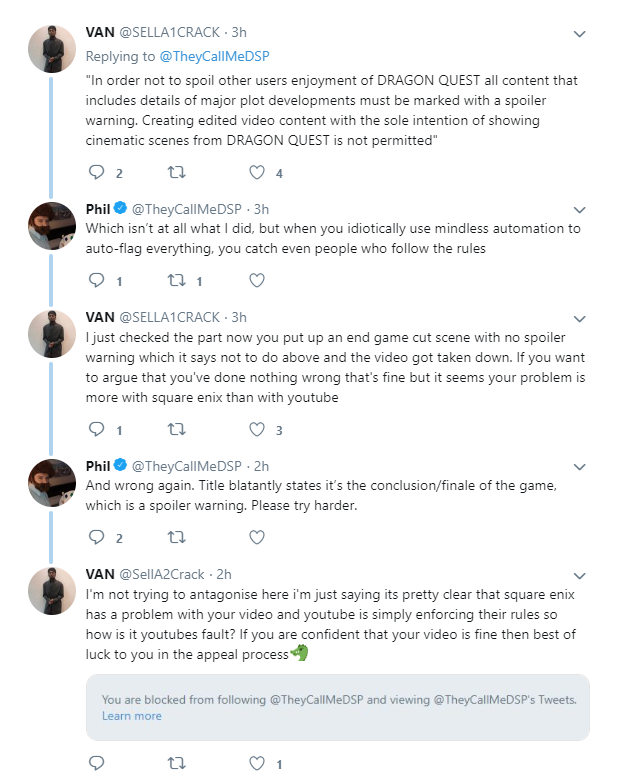Image resolution: width=617 pixels, height=777 pixels.
Task: Like the tweet with 3 likes
Action: tap(257, 429)
